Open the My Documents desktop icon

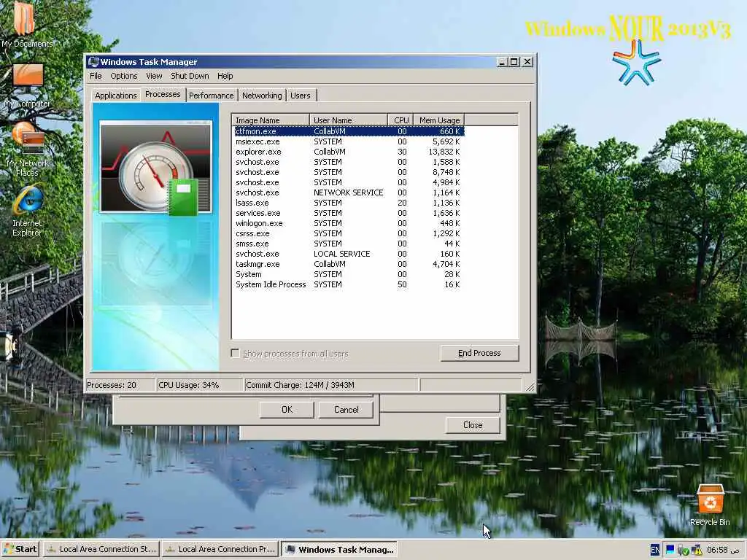pos(27,26)
